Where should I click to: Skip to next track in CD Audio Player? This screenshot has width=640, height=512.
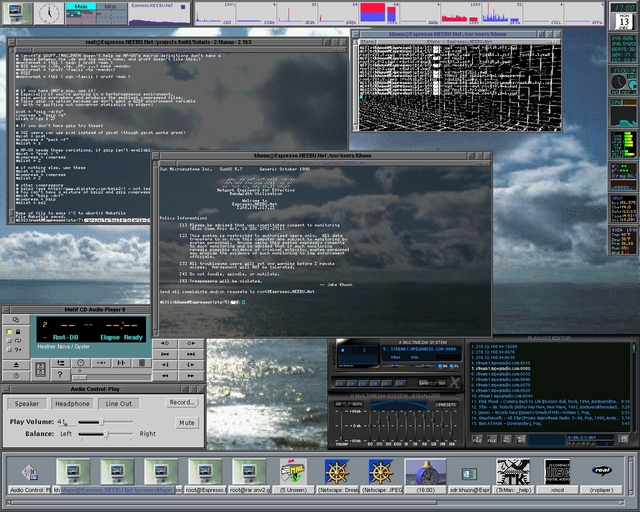tap(191, 354)
